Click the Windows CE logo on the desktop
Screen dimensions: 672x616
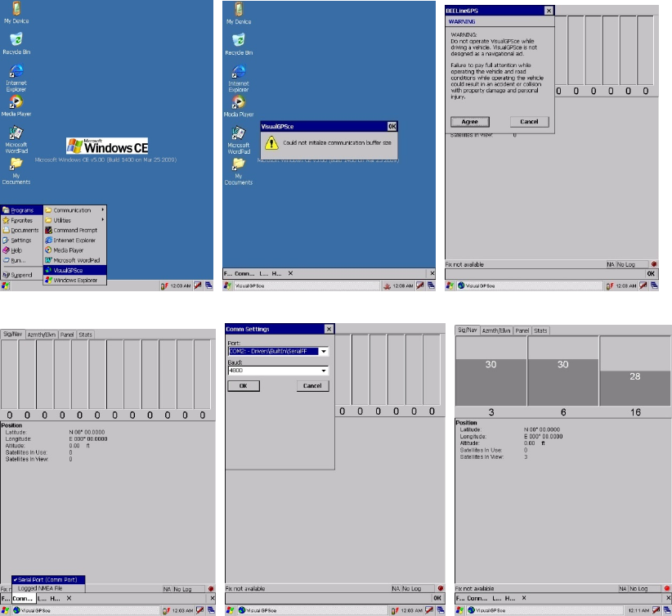[x=107, y=146]
